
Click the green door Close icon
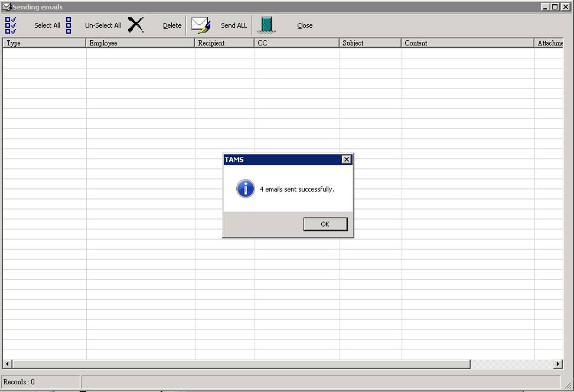(266, 25)
